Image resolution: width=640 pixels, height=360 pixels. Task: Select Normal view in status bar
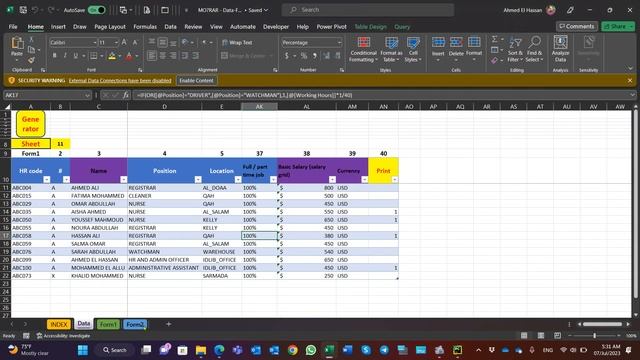524,336
